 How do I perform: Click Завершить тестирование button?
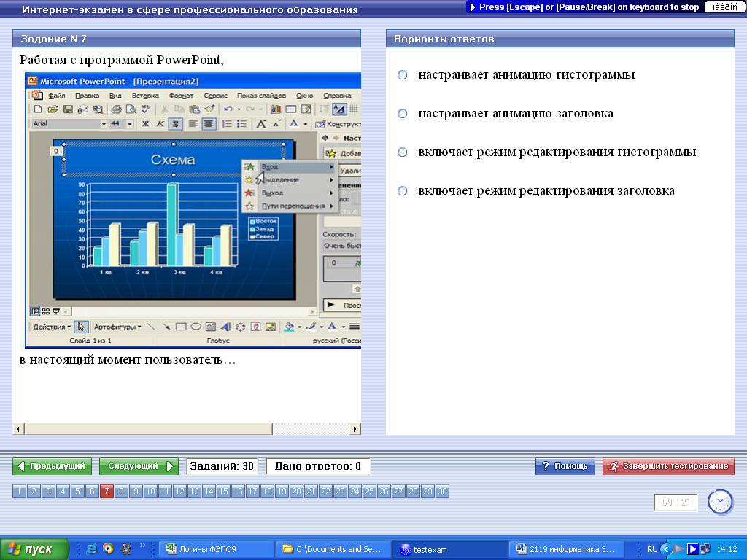[668, 466]
